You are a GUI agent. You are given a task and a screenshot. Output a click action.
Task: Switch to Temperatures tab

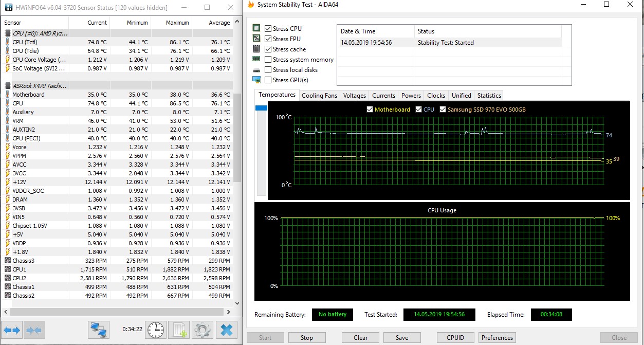[277, 95]
